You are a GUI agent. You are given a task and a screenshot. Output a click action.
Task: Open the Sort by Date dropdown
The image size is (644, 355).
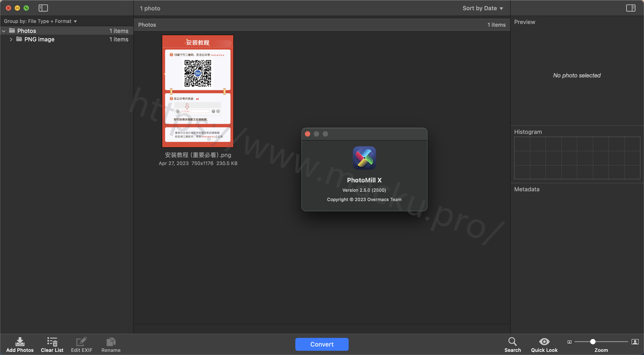pos(482,8)
